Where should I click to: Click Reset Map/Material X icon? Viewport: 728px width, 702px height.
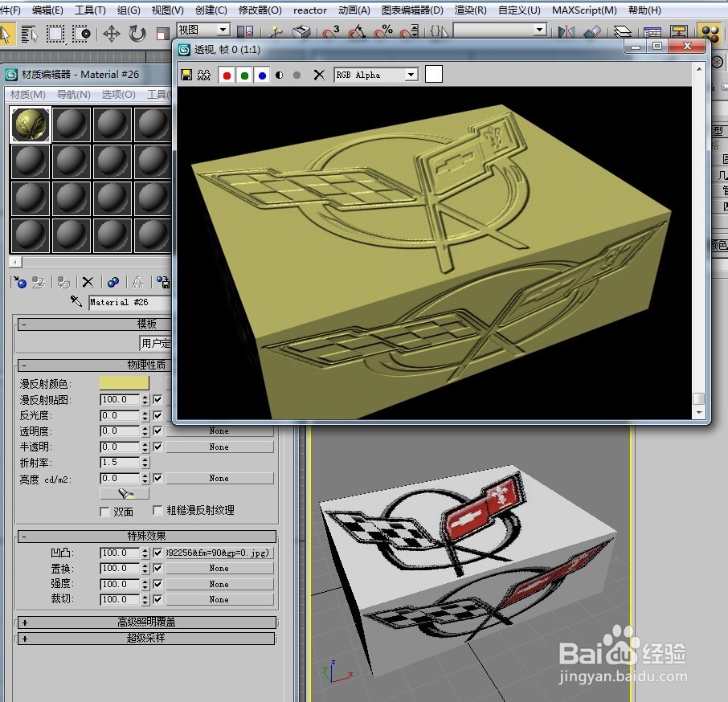tap(88, 282)
